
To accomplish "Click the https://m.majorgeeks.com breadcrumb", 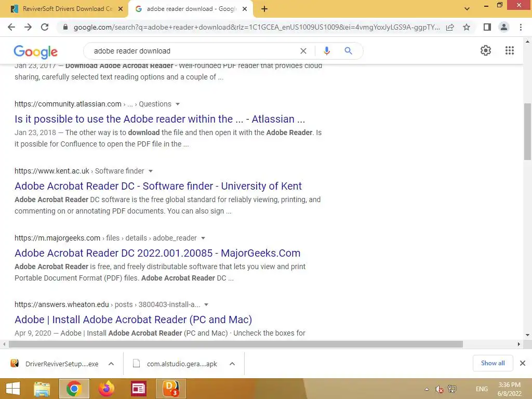I will tap(57, 238).
